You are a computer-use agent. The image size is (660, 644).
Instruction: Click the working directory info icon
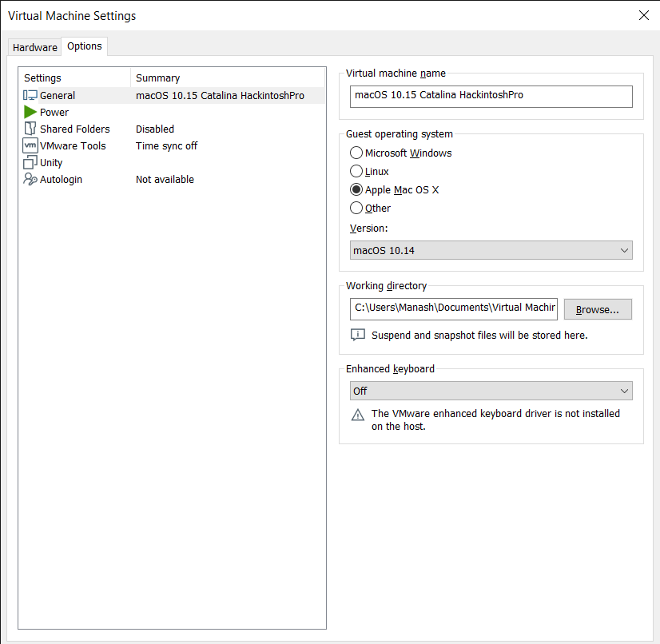358,335
